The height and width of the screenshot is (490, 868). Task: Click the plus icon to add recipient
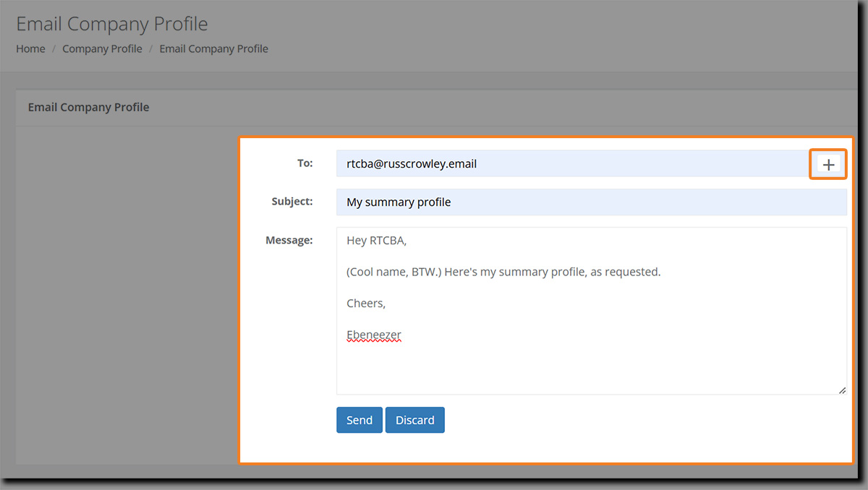point(828,165)
